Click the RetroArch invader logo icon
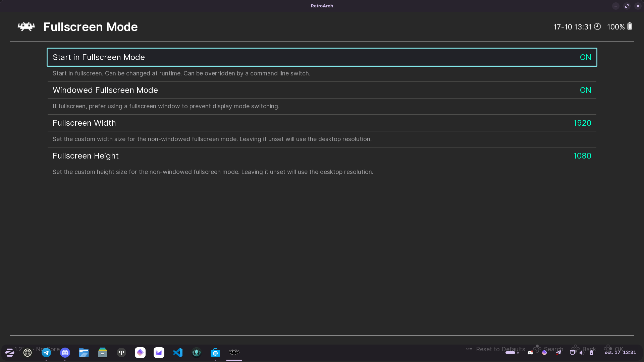Viewport: 644px width, 362px height. click(x=26, y=27)
